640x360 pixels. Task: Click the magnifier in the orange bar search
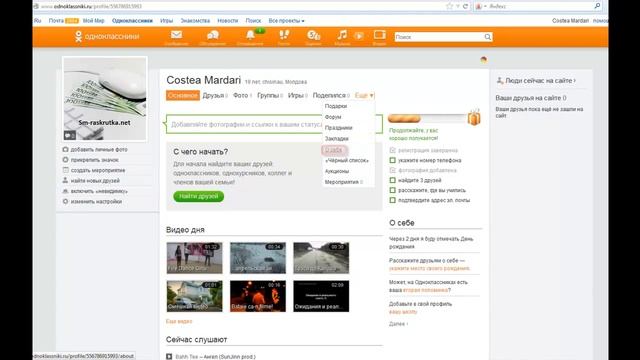[x=488, y=37]
